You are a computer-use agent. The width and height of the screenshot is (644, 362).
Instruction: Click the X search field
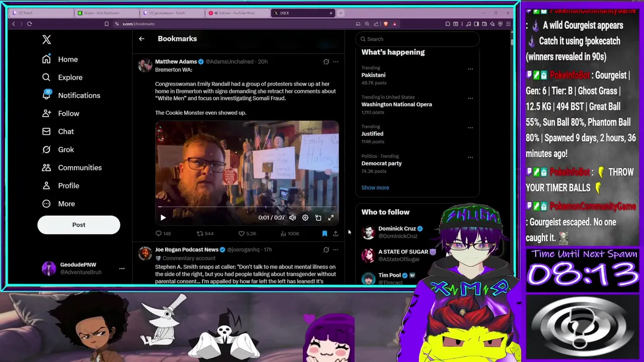point(418,39)
